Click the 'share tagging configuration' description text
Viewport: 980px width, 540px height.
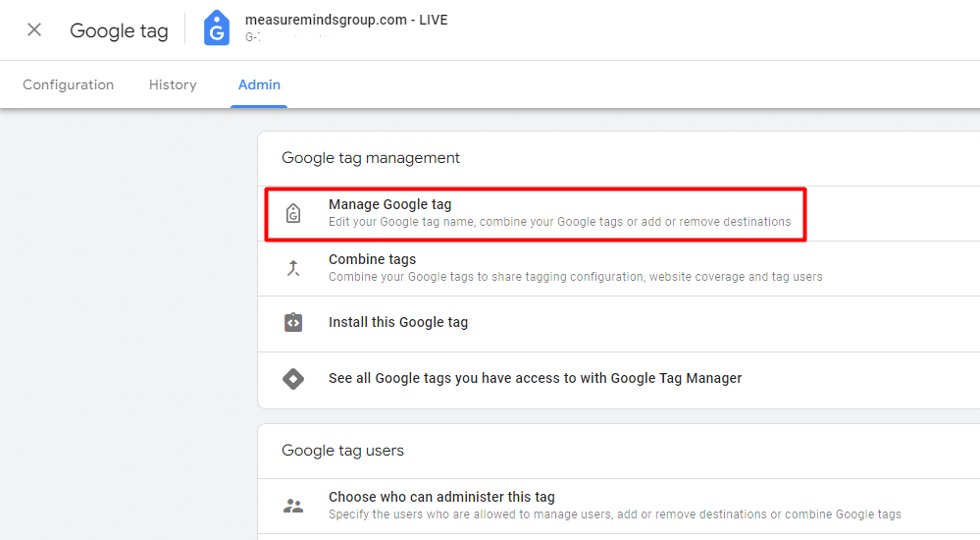pos(576,277)
